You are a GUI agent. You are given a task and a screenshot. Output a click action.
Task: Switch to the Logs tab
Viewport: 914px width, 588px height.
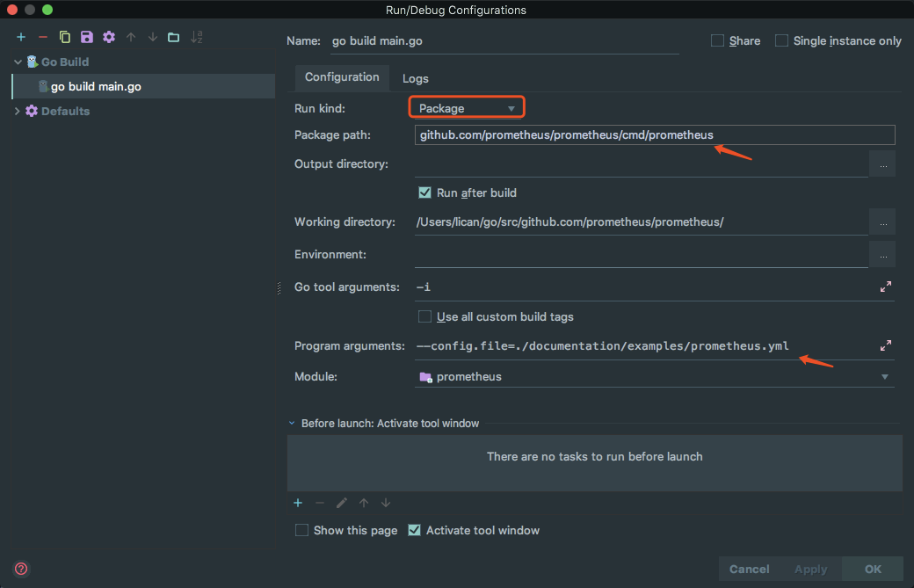(415, 78)
